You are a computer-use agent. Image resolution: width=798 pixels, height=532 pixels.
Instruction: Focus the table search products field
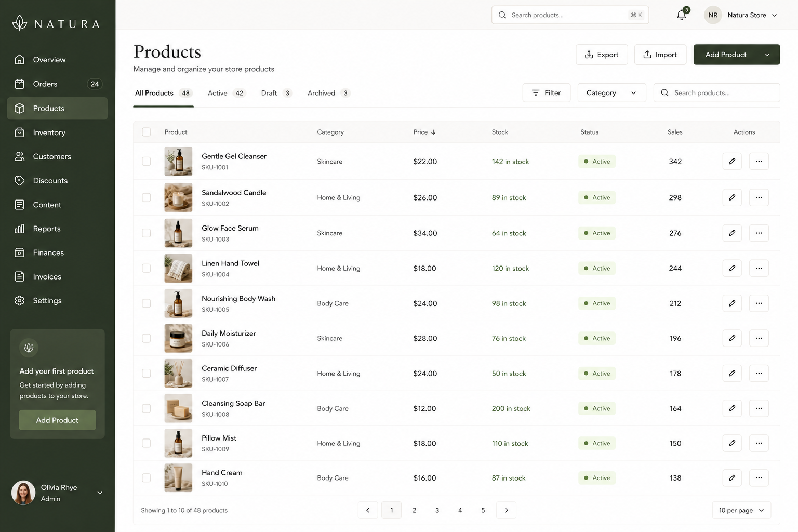pyautogui.click(x=716, y=92)
